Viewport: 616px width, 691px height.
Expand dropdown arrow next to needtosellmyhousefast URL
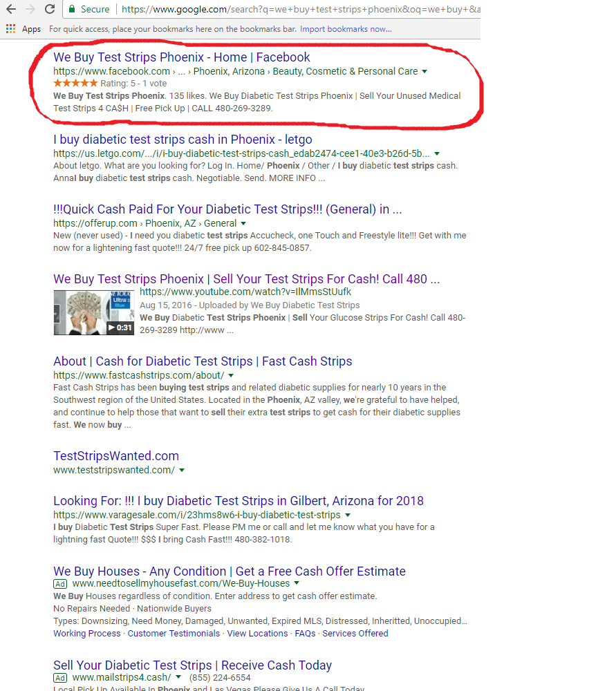(297, 583)
